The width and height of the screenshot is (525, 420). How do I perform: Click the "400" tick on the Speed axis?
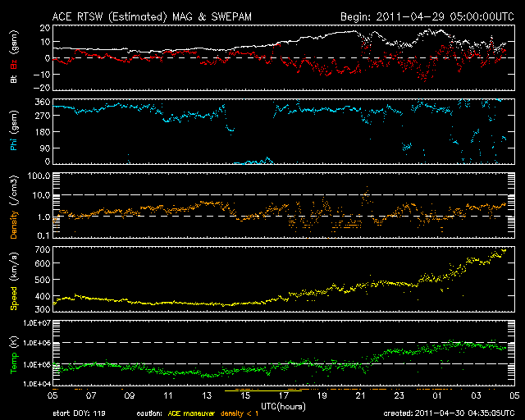(43, 296)
